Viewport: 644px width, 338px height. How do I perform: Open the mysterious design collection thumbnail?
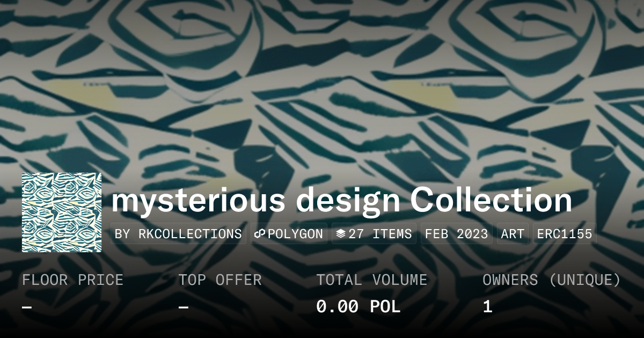tap(62, 212)
